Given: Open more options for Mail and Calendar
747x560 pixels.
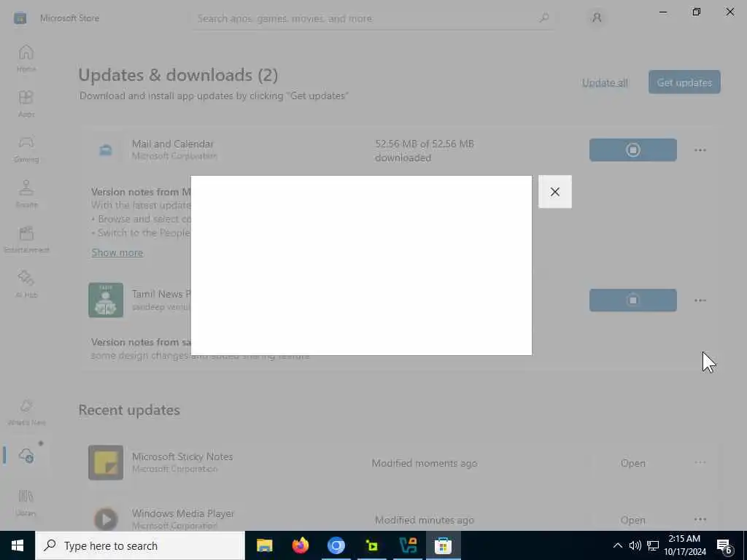Looking at the screenshot, I should [x=700, y=150].
